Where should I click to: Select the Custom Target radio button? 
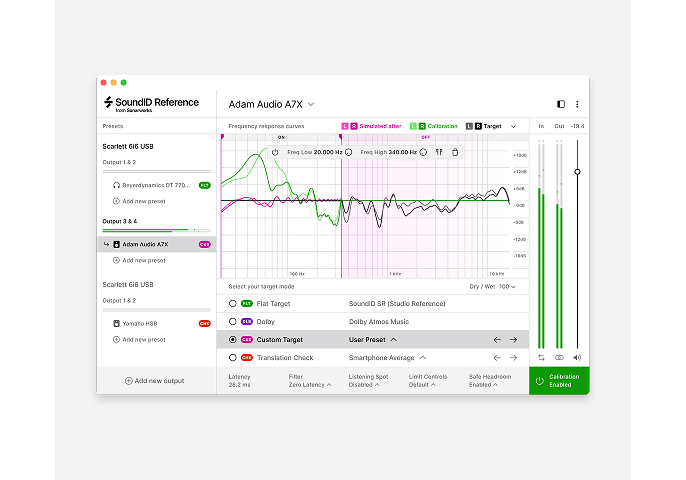click(233, 340)
